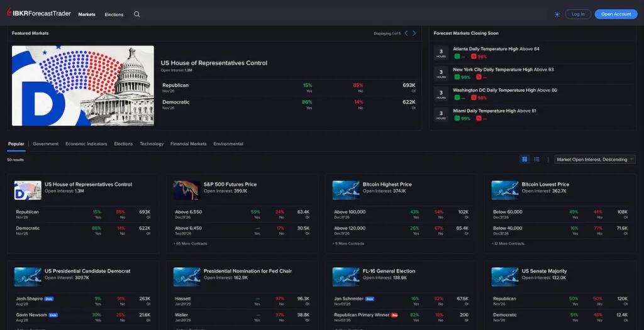The height and width of the screenshot is (330, 644).
Task: Go to next featured market arrow
Action: pyautogui.click(x=414, y=33)
